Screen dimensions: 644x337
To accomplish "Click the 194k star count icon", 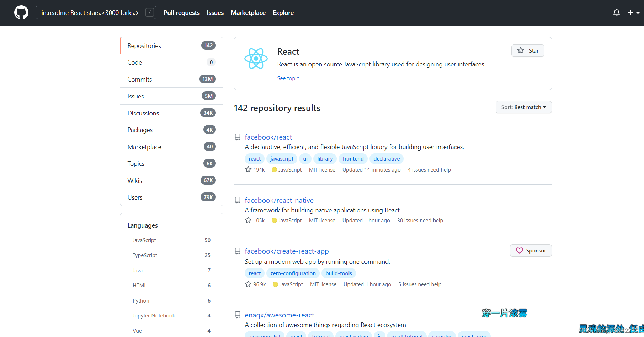I will [x=248, y=169].
